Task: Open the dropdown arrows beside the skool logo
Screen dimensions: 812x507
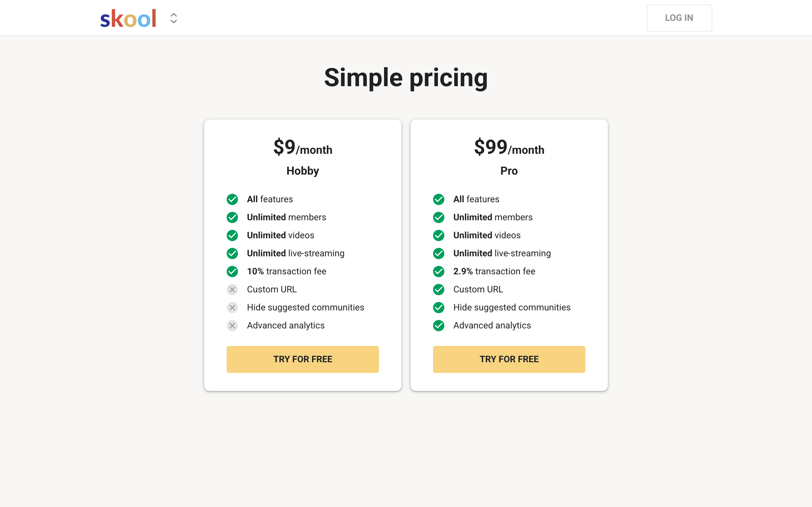Action: click(173, 18)
